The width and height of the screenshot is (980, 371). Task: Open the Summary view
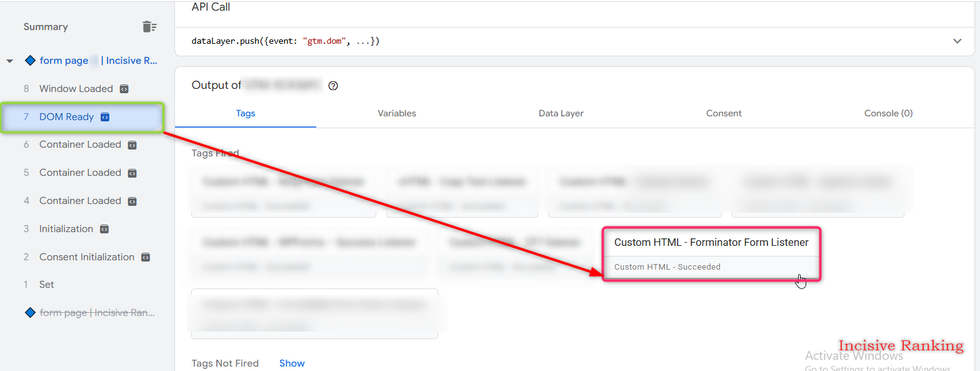[x=46, y=27]
